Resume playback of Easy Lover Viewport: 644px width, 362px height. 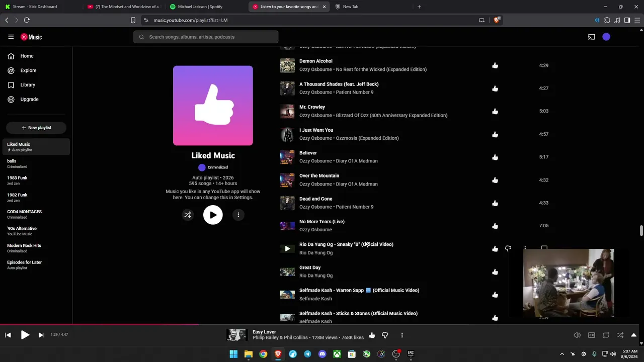[x=25, y=335]
